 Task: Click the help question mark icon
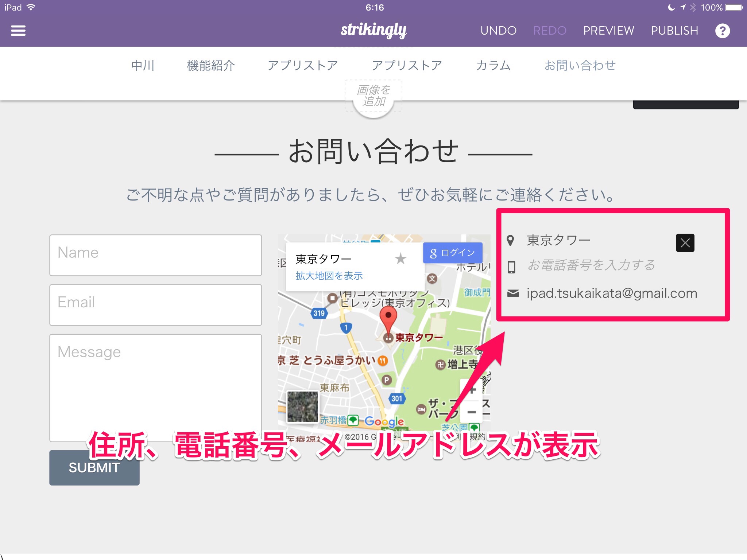click(722, 31)
